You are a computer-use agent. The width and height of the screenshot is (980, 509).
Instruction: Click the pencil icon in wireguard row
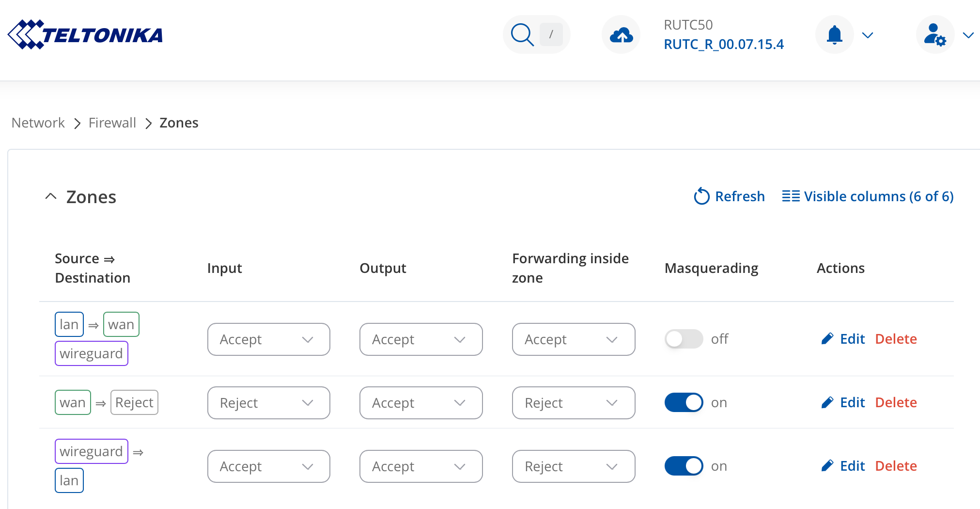pos(827,466)
